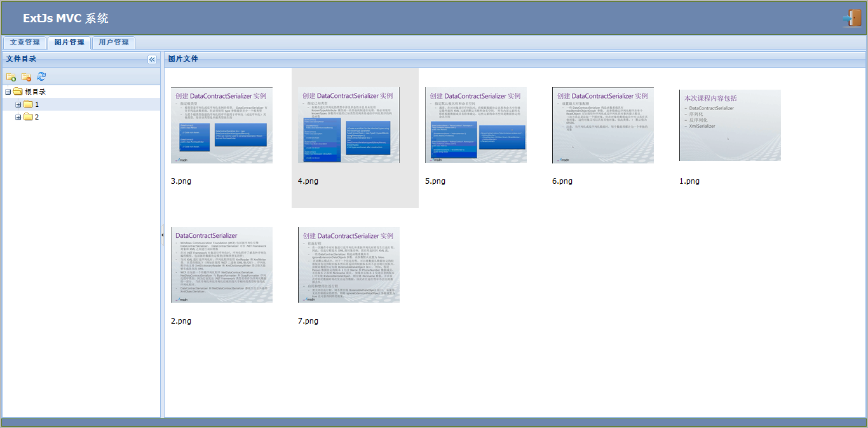The image size is (868, 428).
Task: Click the 5.png slide thumbnail
Action: point(476,125)
